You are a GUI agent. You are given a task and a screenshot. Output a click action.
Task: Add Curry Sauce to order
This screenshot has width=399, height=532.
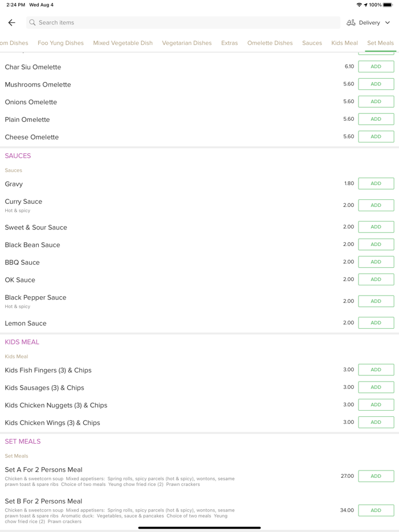click(376, 205)
